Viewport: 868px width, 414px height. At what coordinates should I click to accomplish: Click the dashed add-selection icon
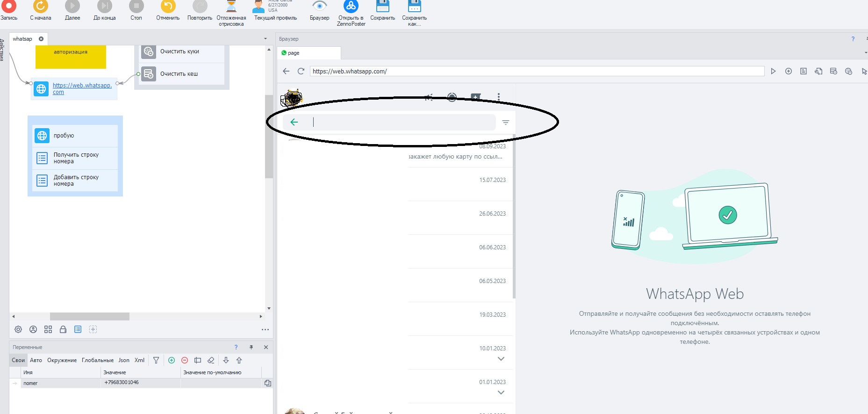pos(93,329)
